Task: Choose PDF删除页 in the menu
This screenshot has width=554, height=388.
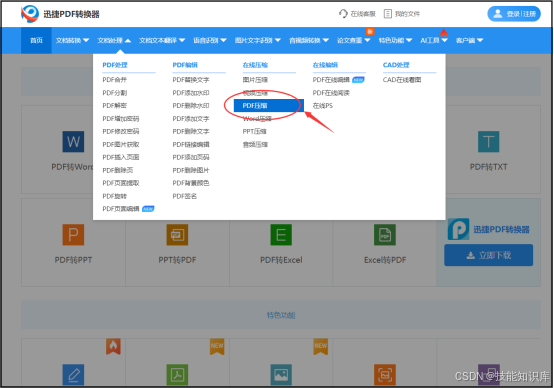Action: click(118, 170)
